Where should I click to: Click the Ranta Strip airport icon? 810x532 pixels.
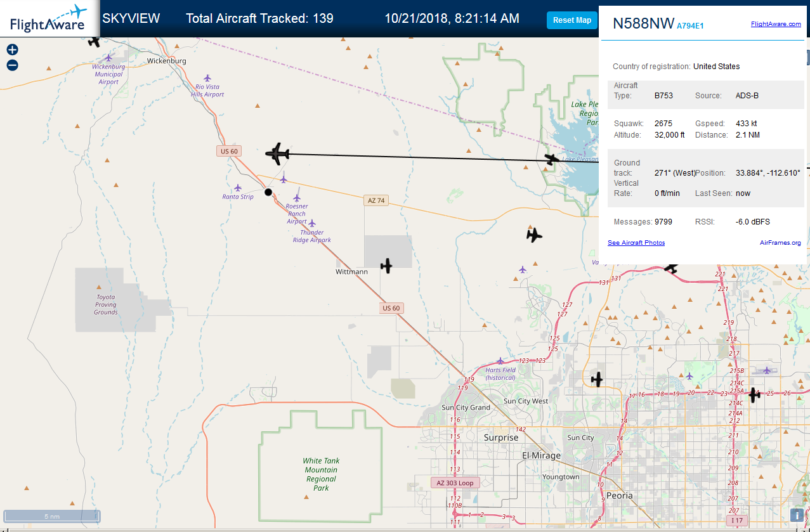(x=238, y=188)
